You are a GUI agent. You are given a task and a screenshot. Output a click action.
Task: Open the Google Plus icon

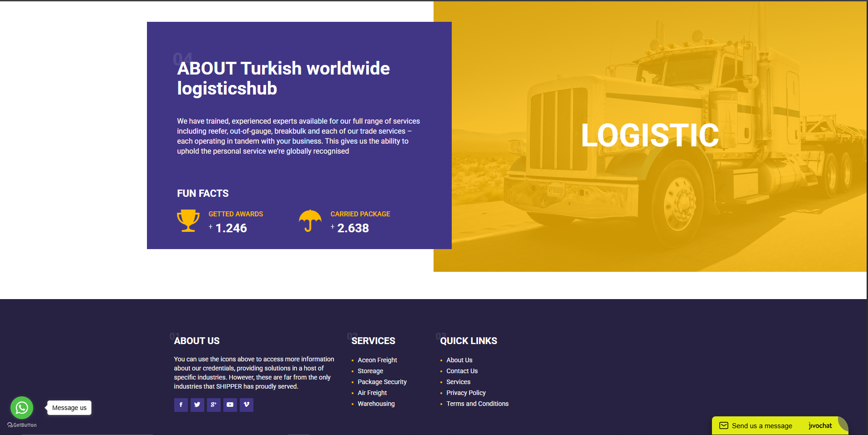213,405
